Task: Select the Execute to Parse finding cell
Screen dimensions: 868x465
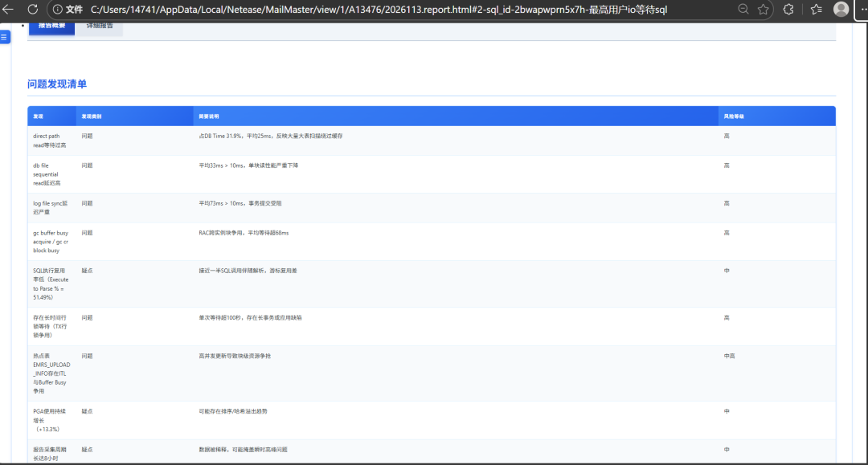Action: click(51, 284)
